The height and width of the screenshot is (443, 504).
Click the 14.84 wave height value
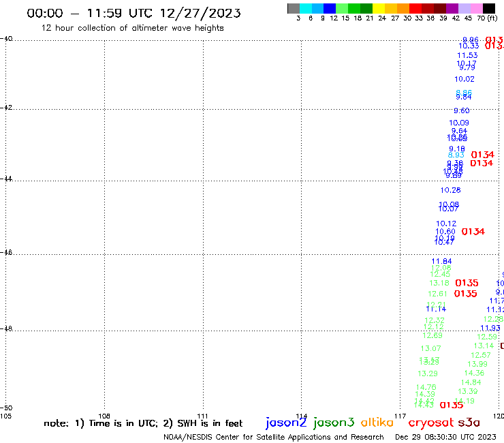coord(471,382)
